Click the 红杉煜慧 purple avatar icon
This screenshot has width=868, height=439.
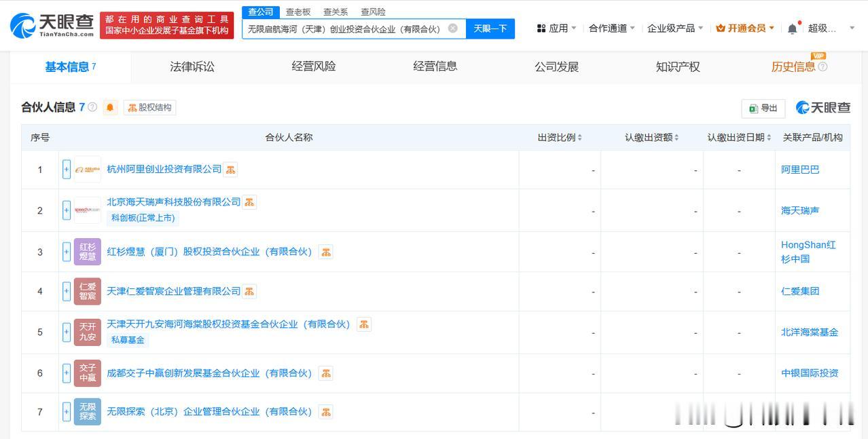88,252
